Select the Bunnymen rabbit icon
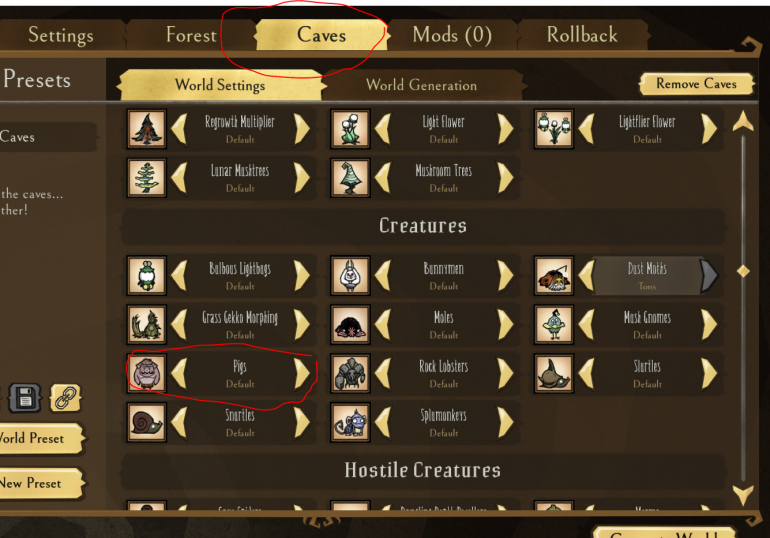Image resolution: width=770 pixels, height=538 pixels. (350, 275)
